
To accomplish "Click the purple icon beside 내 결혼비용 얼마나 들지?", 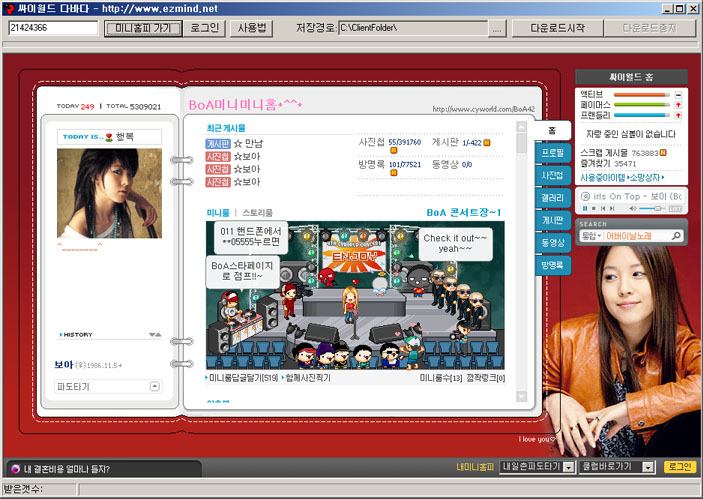I will 16,469.
